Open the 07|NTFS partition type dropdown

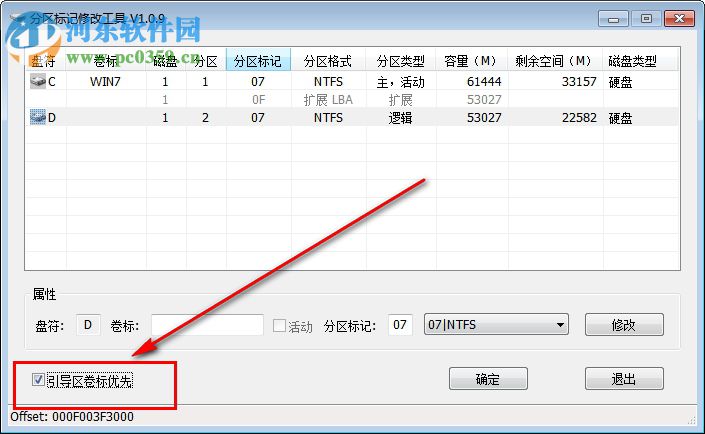point(496,325)
